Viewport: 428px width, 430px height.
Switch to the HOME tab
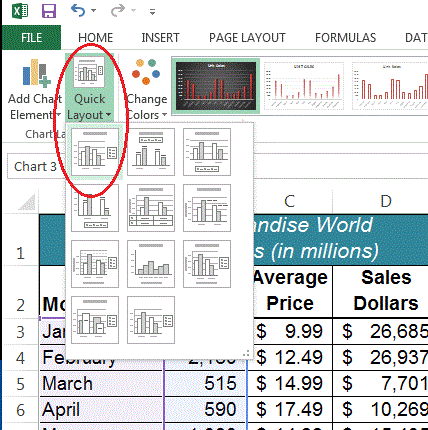pyautogui.click(x=96, y=38)
